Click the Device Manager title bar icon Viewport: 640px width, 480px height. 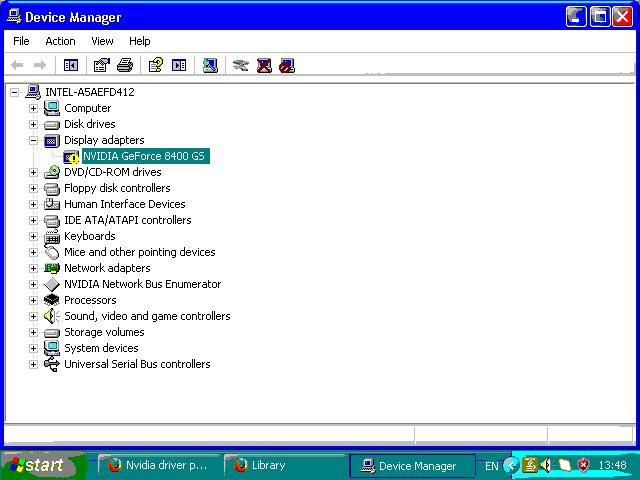(x=14, y=16)
